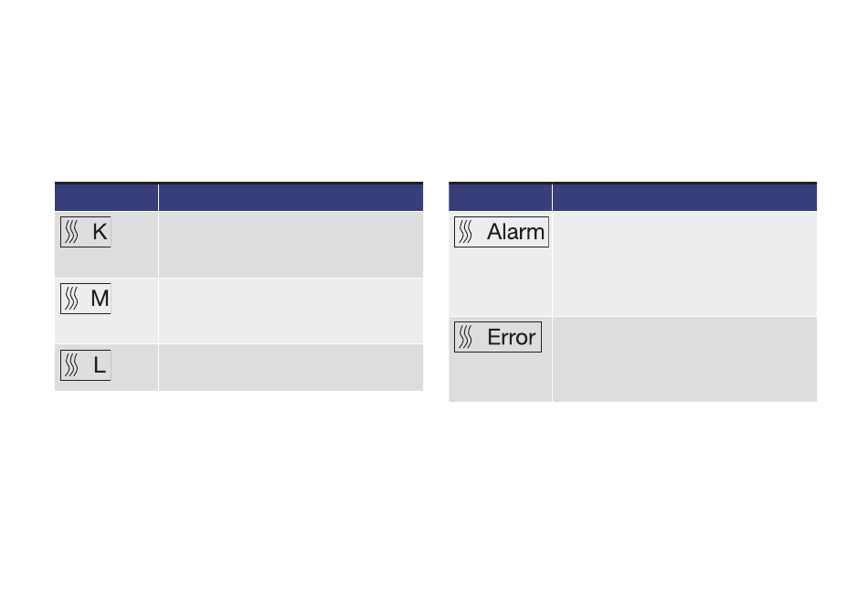Viewport: 868px width, 600px height.
Task: Click the heat waves symbol beside letter L
Action: (x=71, y=365)
